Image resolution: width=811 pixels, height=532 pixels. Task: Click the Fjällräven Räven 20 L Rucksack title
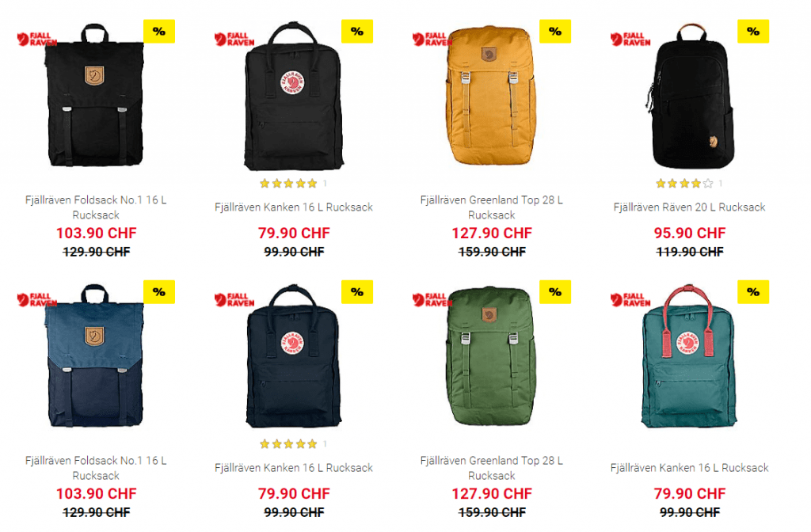[689, 207]
